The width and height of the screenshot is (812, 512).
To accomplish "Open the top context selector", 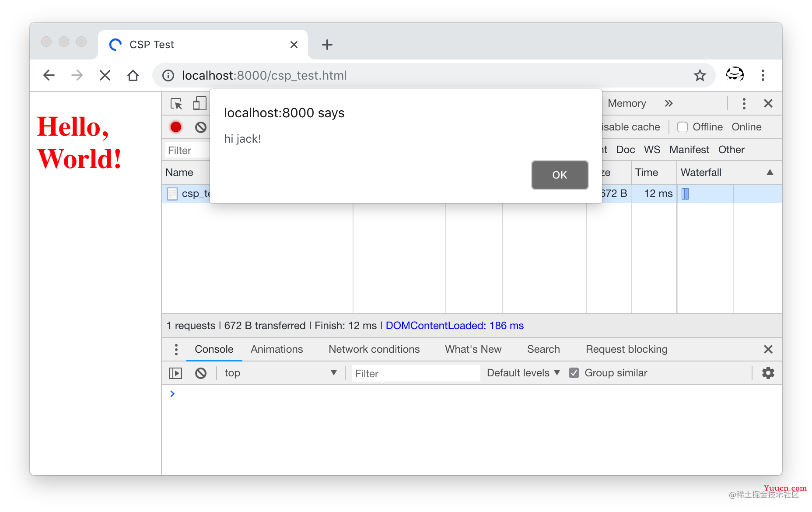I will coord(280,373).
